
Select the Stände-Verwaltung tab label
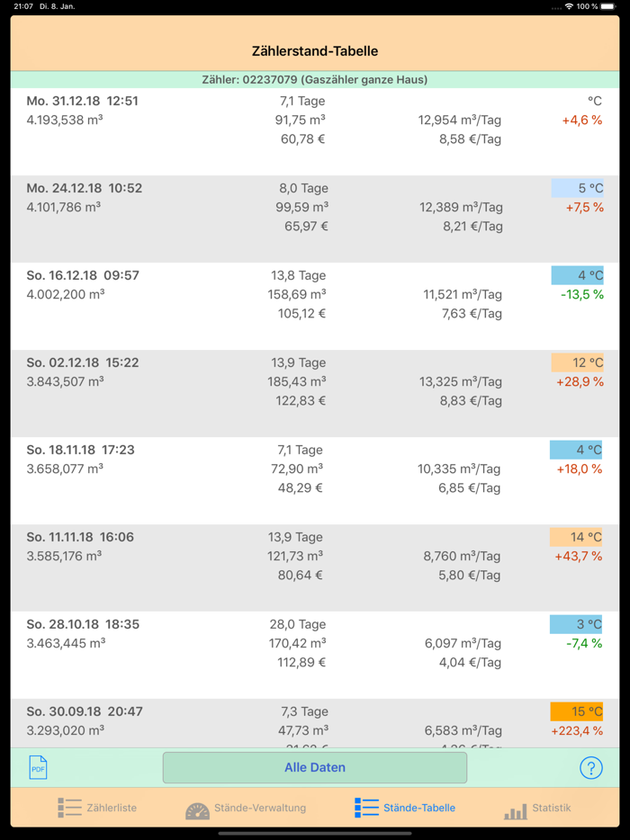click(259, 808)
